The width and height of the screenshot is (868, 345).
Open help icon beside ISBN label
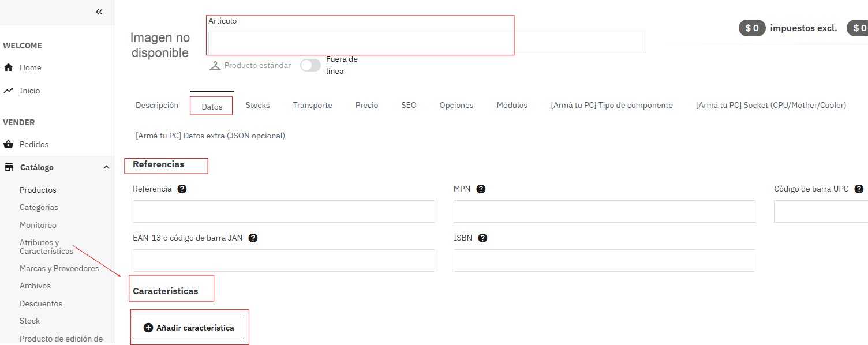(482, 238)
